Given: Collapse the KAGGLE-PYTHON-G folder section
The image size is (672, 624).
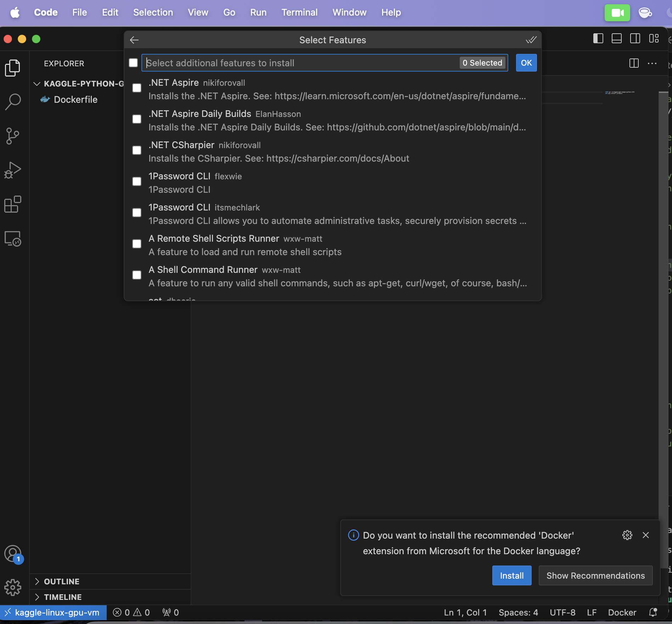Looking at the screenshot, I should click(x=78, y=84).
